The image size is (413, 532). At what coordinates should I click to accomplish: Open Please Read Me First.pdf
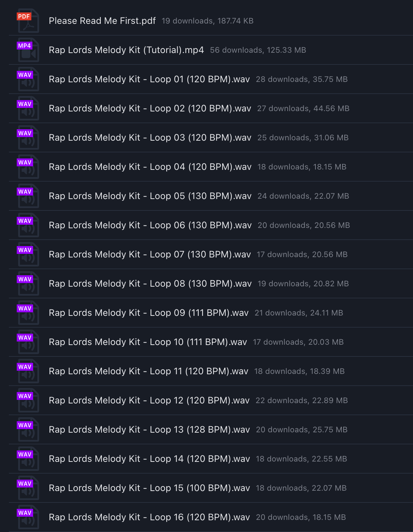(102, 21)
